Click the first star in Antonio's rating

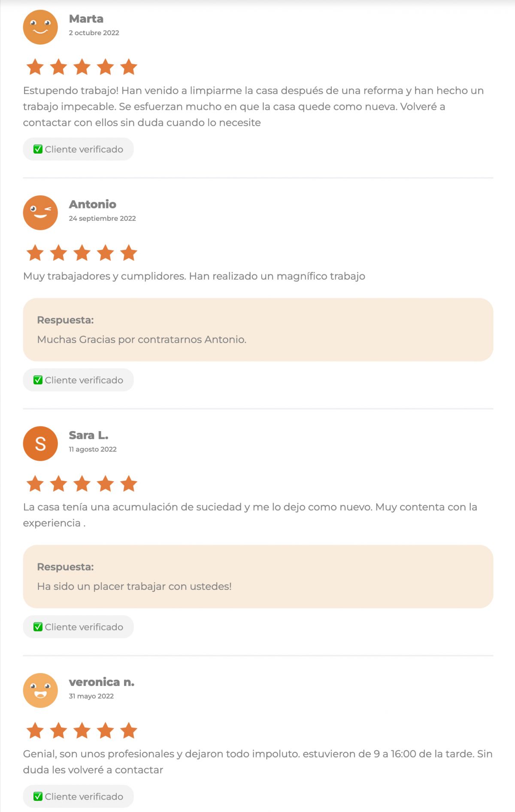click(35, 253)
